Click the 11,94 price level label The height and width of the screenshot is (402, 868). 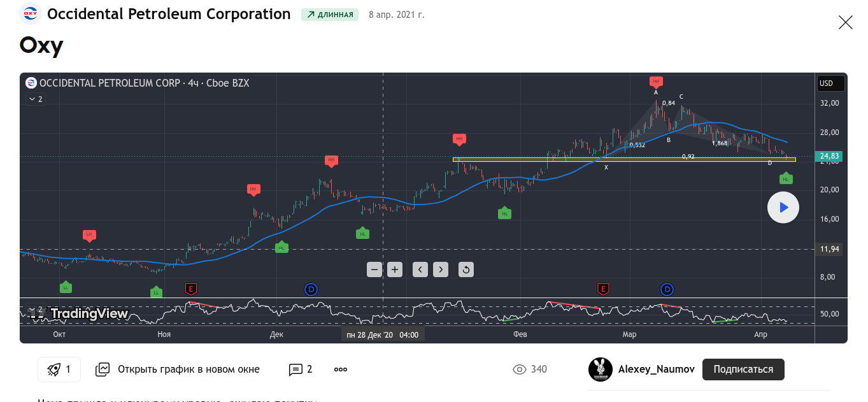point(830,249)
